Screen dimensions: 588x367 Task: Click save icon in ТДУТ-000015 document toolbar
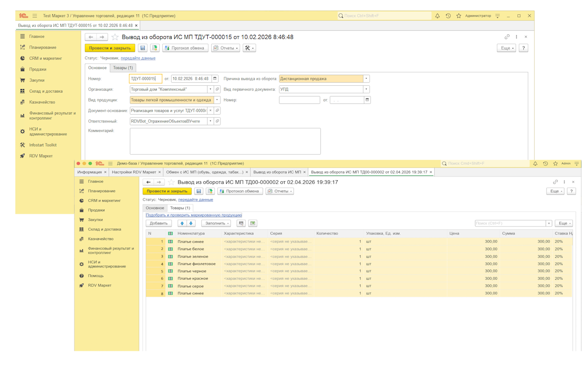[x=143, y=48]
